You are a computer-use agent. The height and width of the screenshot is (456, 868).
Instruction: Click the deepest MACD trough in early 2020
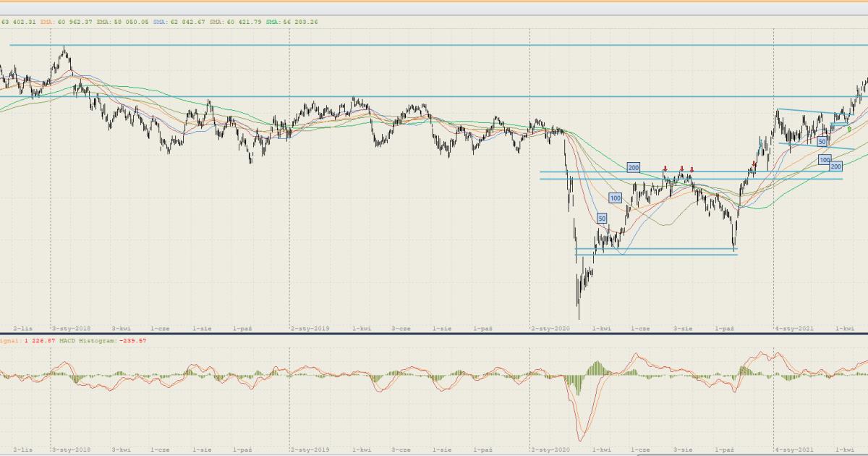tap(580, 438)
